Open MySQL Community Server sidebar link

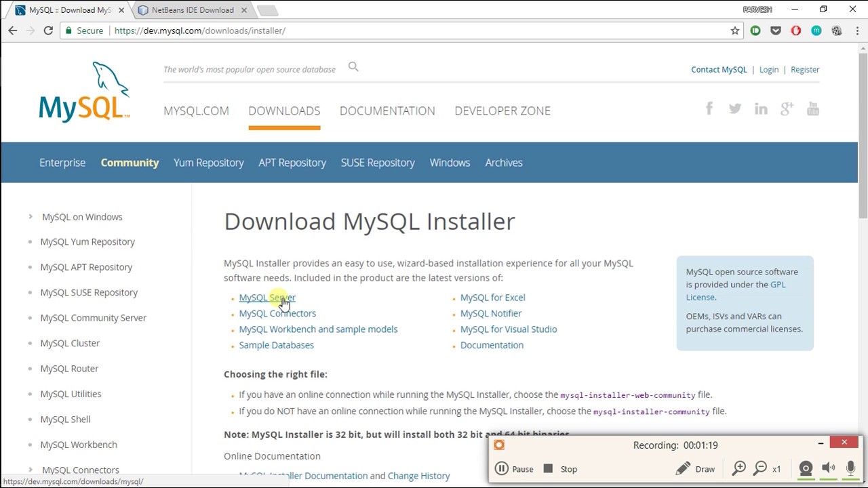pyautogui.click(x=93, y=318)
